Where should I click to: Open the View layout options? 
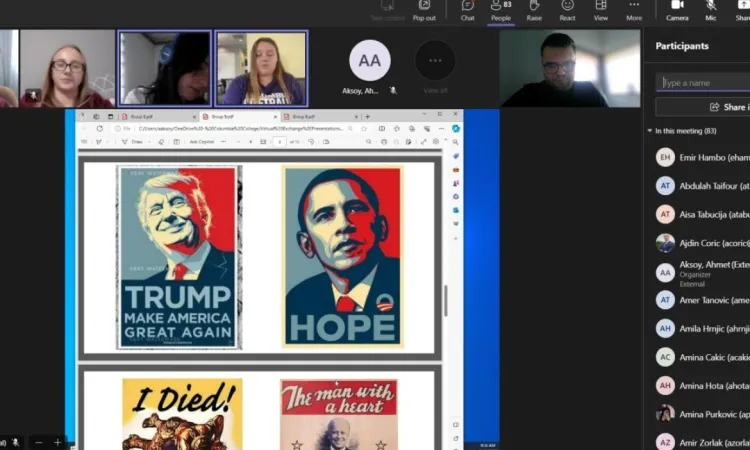(600, 9)
